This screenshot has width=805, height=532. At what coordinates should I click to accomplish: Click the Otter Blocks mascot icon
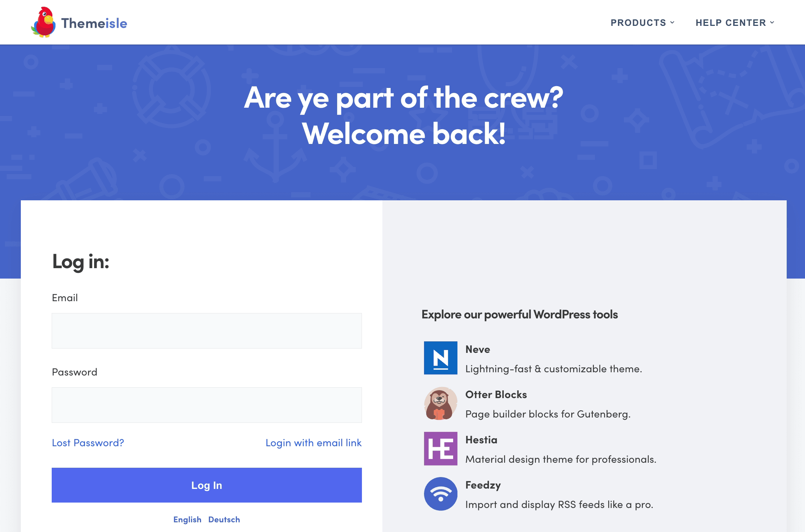point(441,403)
